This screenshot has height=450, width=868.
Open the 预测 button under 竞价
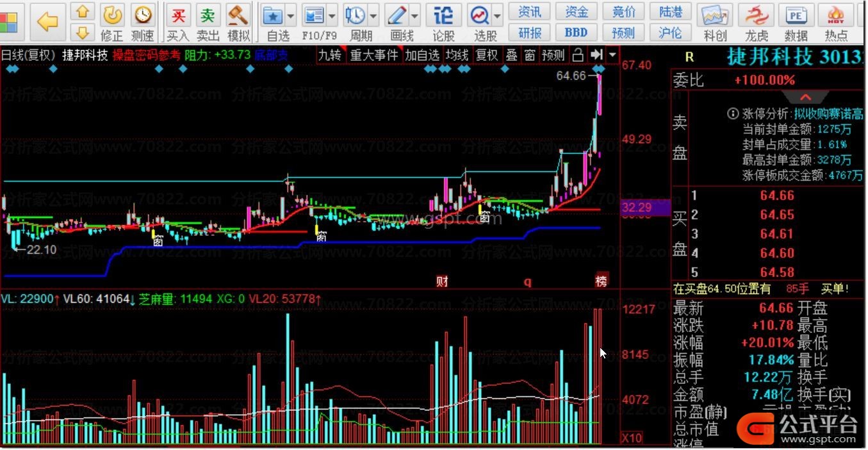(x=624, y=32)
